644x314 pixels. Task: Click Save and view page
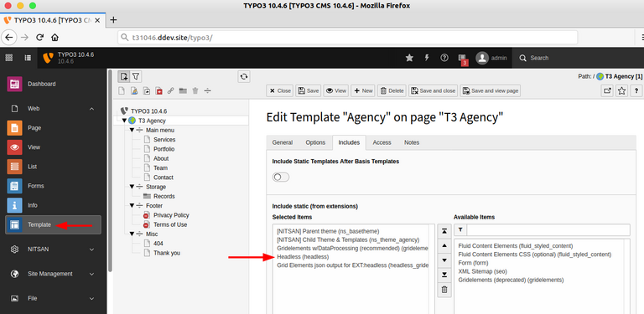click(491, 91)
